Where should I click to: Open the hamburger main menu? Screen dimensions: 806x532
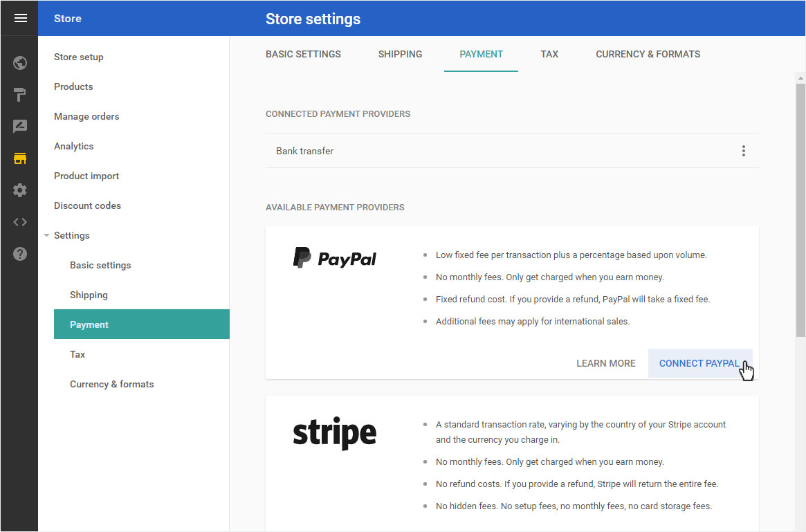tap(20, 19)
